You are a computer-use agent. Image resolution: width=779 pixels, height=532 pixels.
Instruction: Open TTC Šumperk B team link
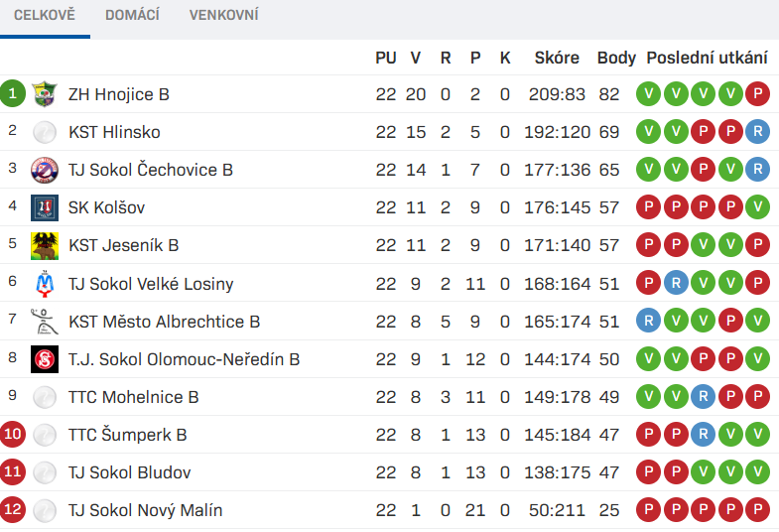128,435
